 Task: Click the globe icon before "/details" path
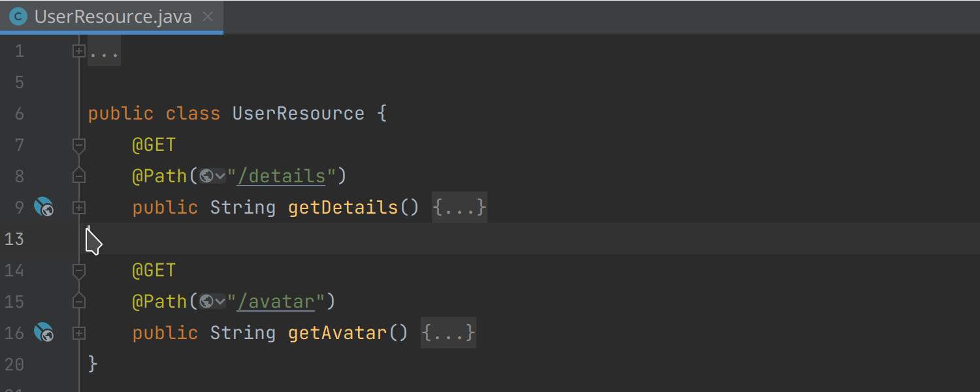pos(206,176)
